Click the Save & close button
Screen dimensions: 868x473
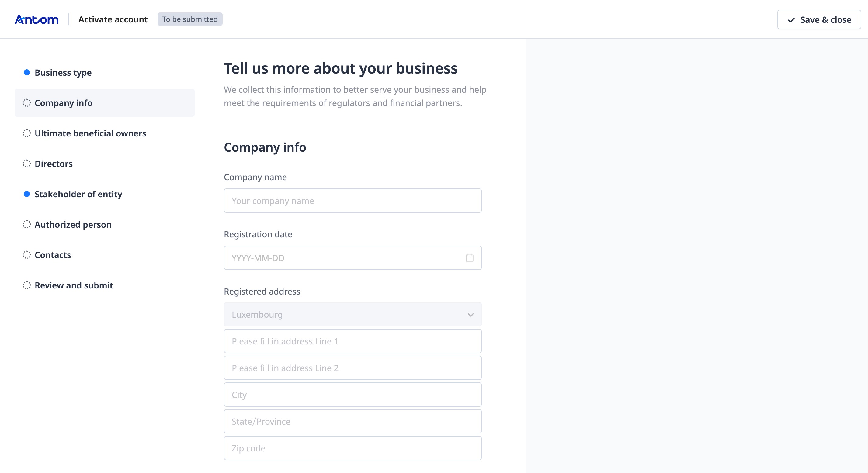click(819, 19)
